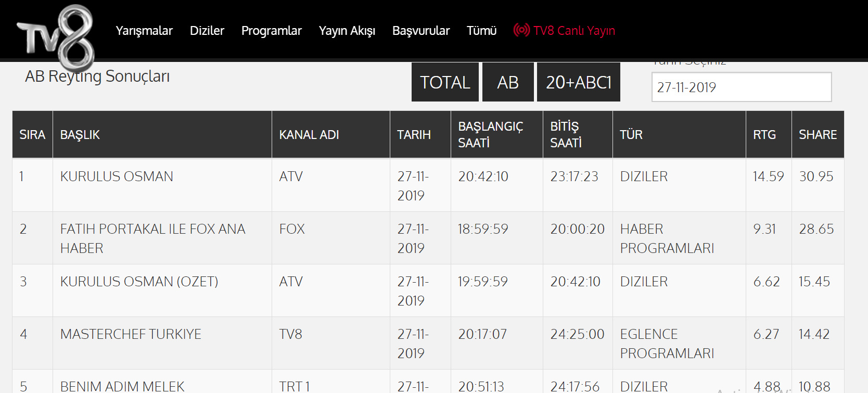
Task: Select the KURULUS OSMAN row title
Action: 117,176
